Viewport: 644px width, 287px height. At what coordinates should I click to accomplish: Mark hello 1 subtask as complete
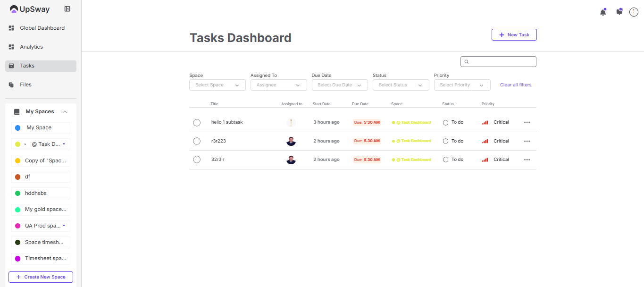coord(197,123)
